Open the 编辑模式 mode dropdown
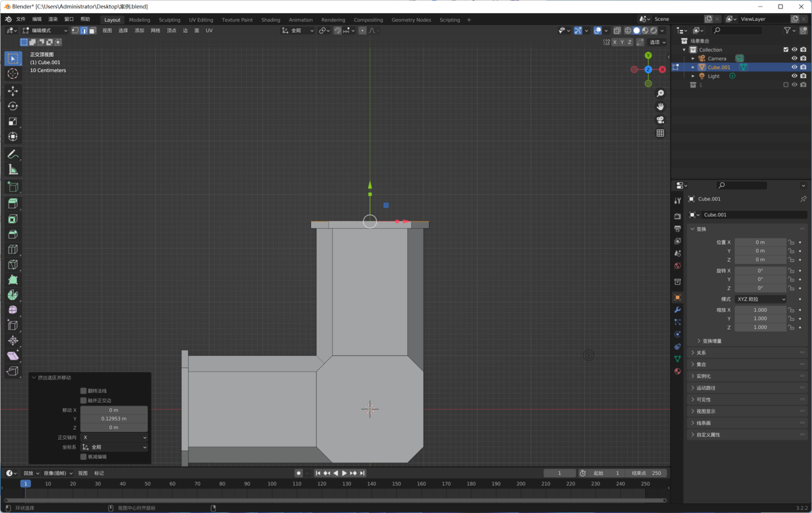Screen dimensions: 812x513 coord(45,30)
